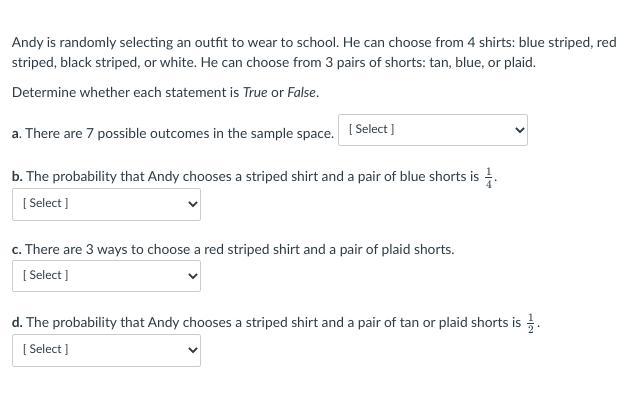Click the chevron arrow on statement d's dropdown
This screenshot has height=407, width=629.
[x=193, y=349]
